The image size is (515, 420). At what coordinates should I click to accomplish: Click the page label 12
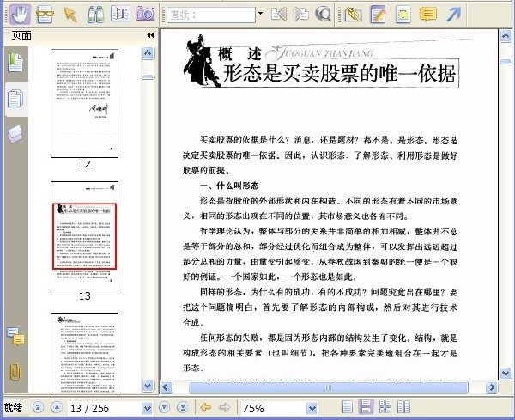tap(85, 164)
